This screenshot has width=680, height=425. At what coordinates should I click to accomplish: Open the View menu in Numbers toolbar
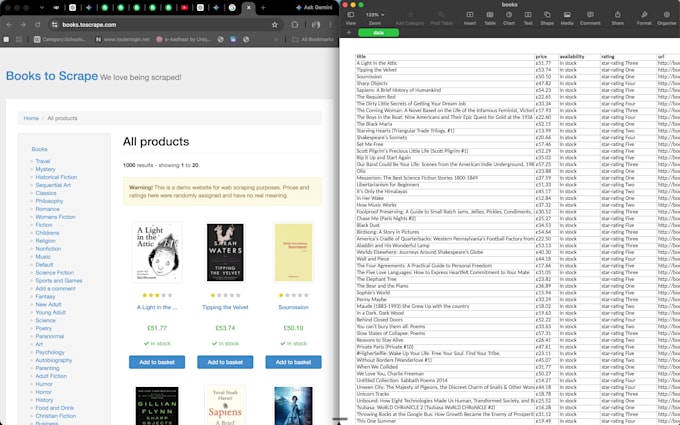pyautogui.click(x=350, y=18)
